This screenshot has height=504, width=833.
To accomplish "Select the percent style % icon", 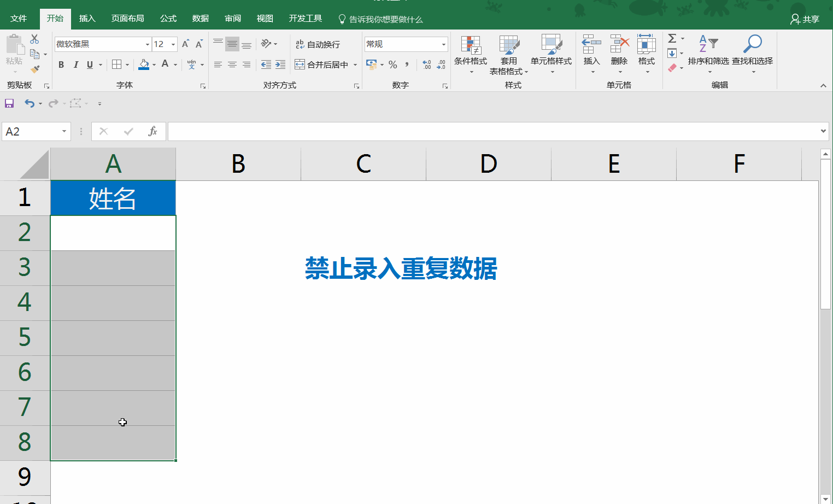I will click(392, 64).
